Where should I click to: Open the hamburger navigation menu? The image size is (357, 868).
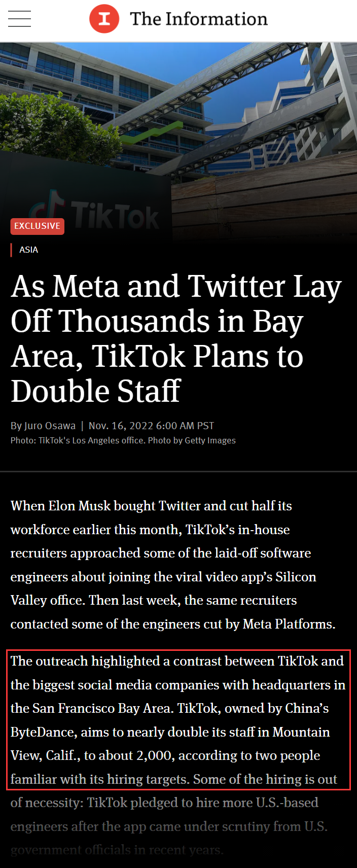[x=19, y=19]
